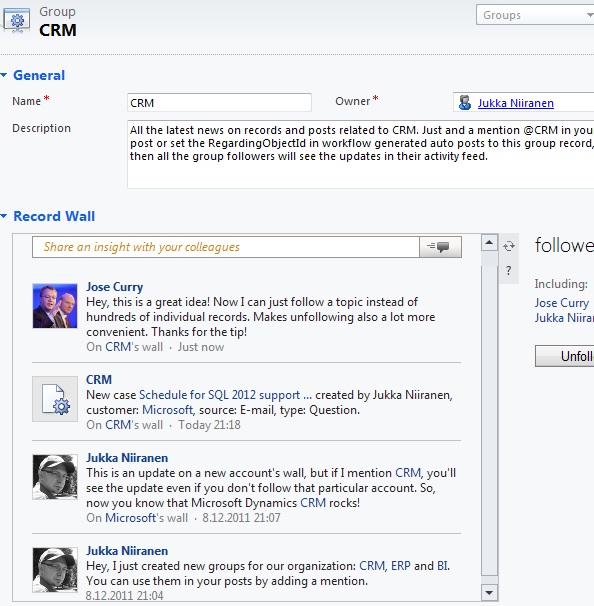This screenshot has height=606, width=594.
Task: Click the Jukka Niiranen name on the Microsoft wall post
Action: (127, 458)
